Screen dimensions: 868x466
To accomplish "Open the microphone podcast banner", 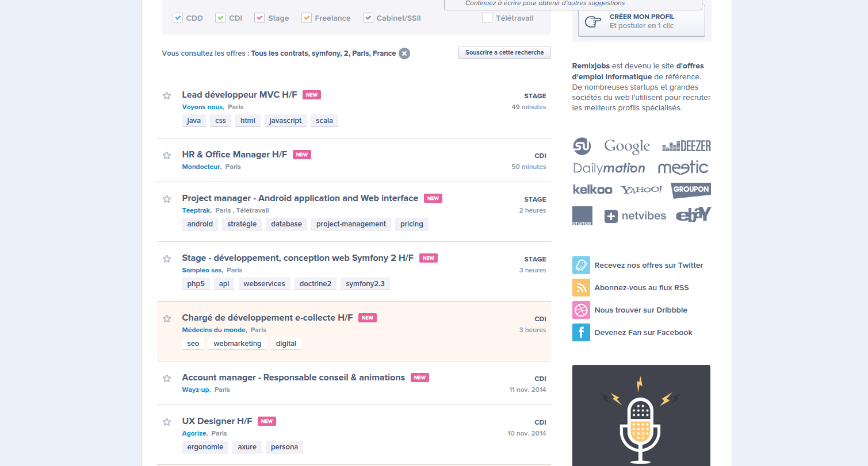I will [641, 415].
